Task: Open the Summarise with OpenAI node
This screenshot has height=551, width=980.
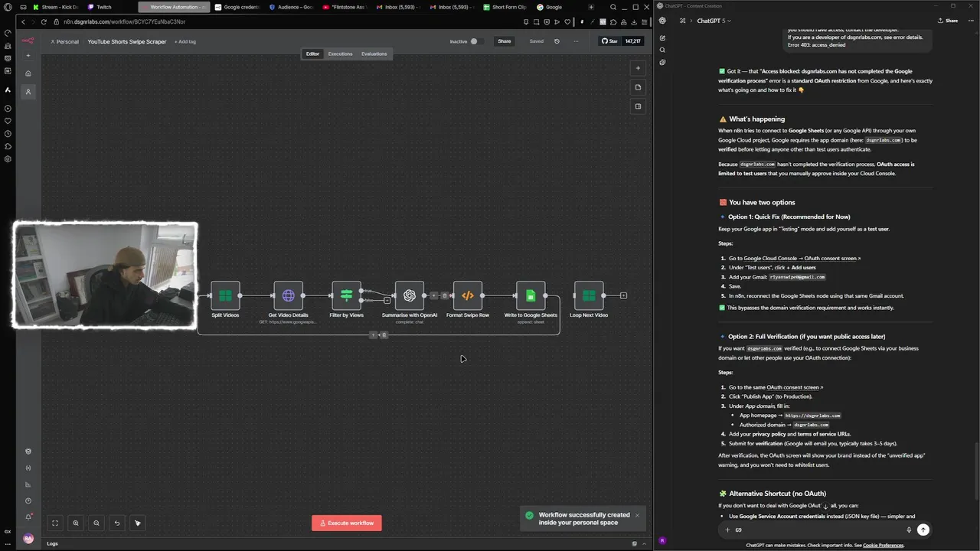Action: point(409,295)
